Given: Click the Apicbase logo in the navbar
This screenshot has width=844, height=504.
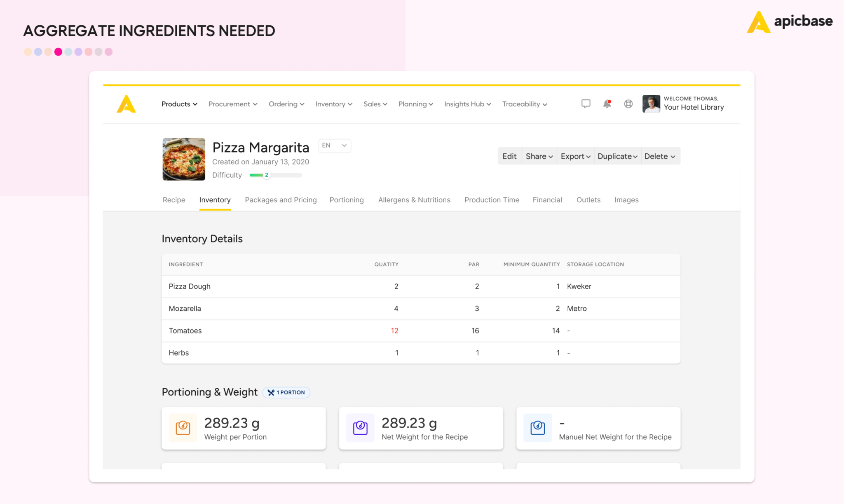Looking at the screenshot, I should (127, 104).
